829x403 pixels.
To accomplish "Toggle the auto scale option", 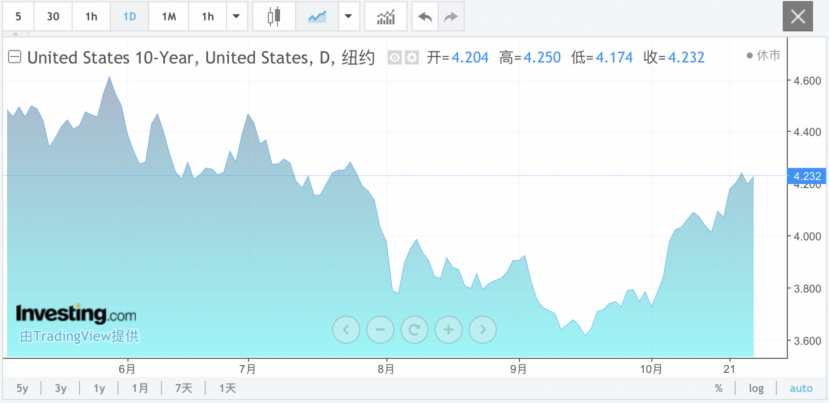I will pyautogui.click(x=801, y=388).
